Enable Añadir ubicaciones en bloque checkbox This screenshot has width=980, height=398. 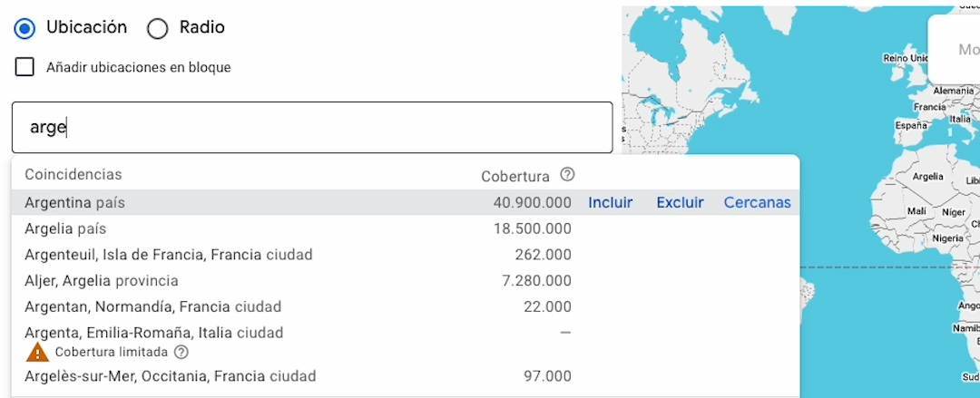(x=25, y=67)
